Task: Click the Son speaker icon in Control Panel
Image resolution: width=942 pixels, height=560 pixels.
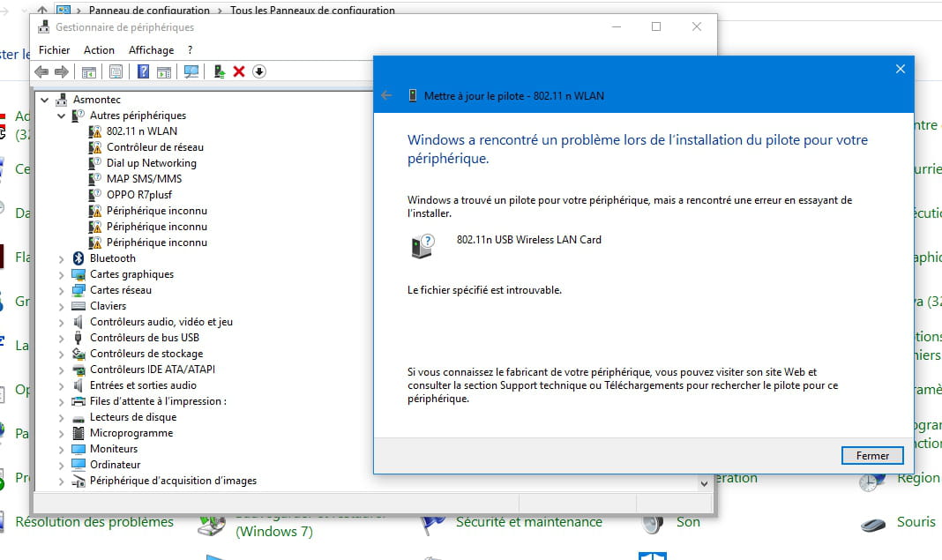Action: 653,525
